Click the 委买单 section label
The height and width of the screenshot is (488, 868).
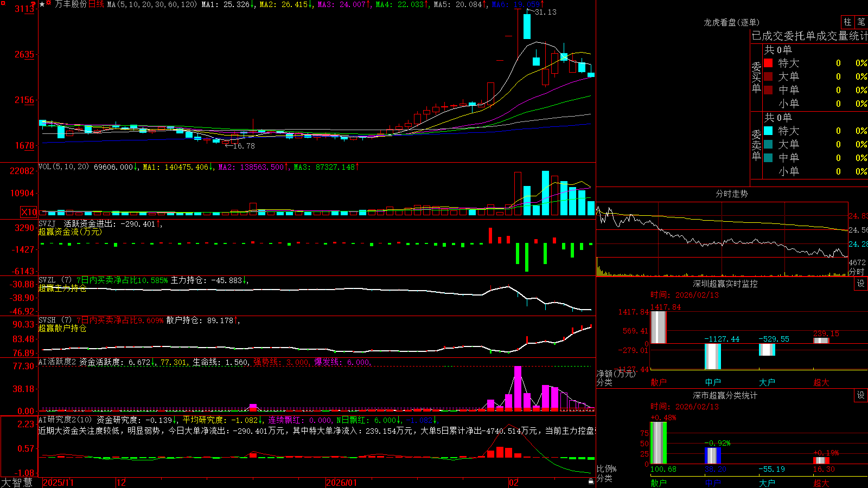click(756, 78)
